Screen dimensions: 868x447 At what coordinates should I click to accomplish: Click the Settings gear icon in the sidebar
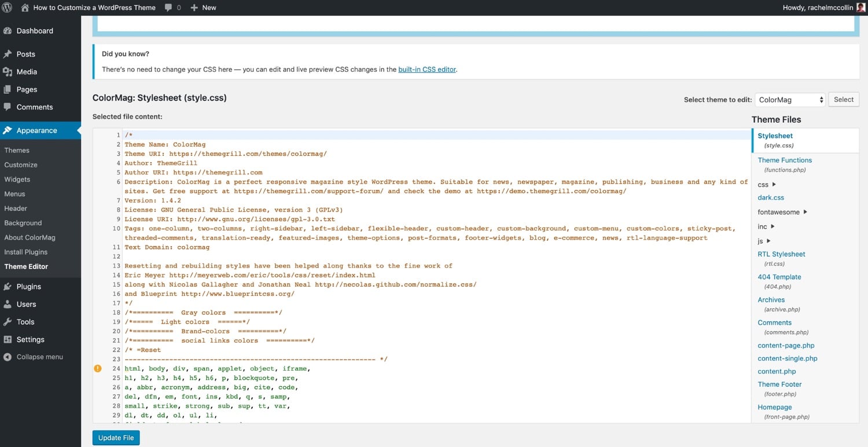click(x=8, y=339)
